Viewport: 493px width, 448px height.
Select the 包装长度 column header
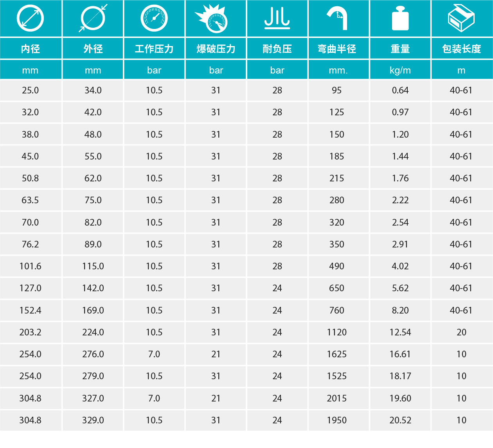(x=461, y=49)
